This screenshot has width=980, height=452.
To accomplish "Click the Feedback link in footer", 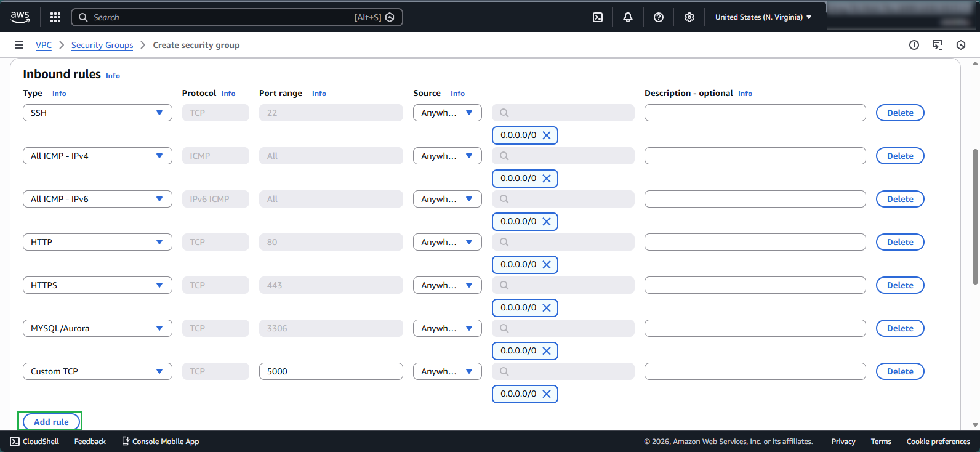I will click(x=90, y=442).
